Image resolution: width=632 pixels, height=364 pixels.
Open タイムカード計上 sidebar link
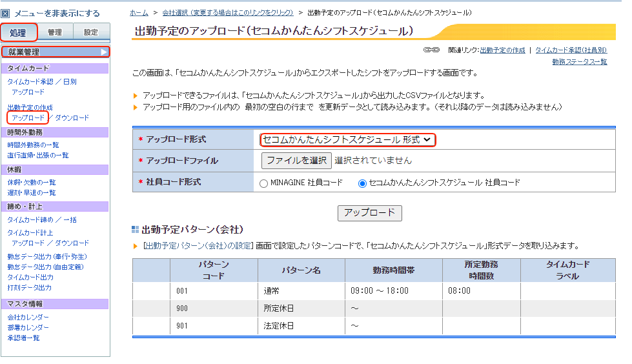coord(30,232)
